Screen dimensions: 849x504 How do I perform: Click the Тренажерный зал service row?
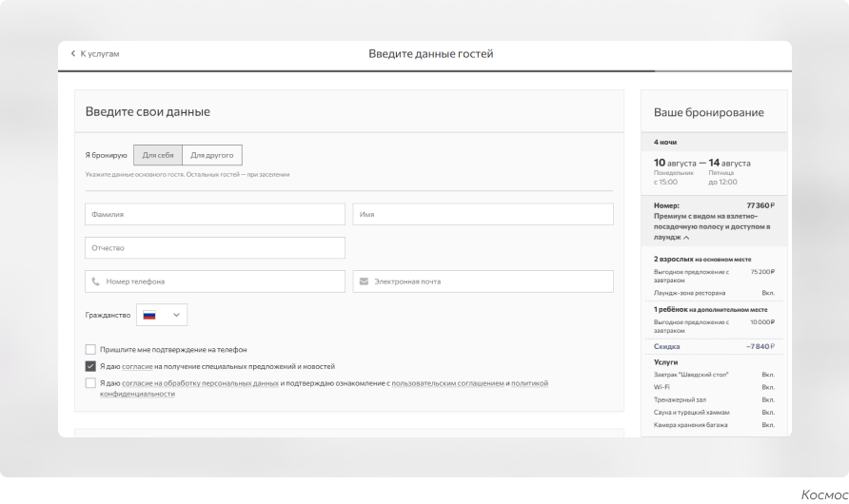click(x=714, y=399)
